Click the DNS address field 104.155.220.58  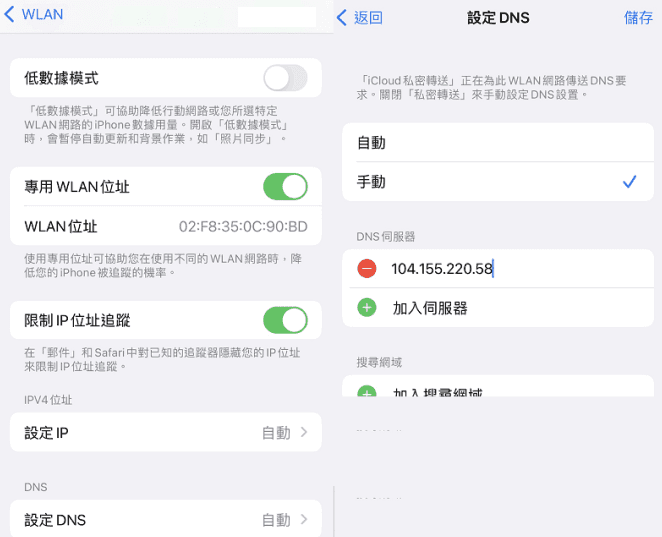pyautogui.click(x=442, y=268)
